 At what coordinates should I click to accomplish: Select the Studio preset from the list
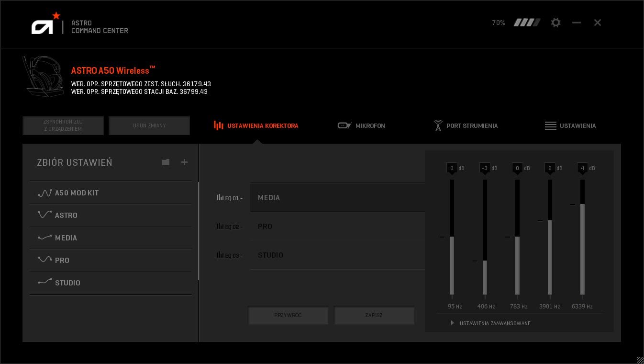67,283
